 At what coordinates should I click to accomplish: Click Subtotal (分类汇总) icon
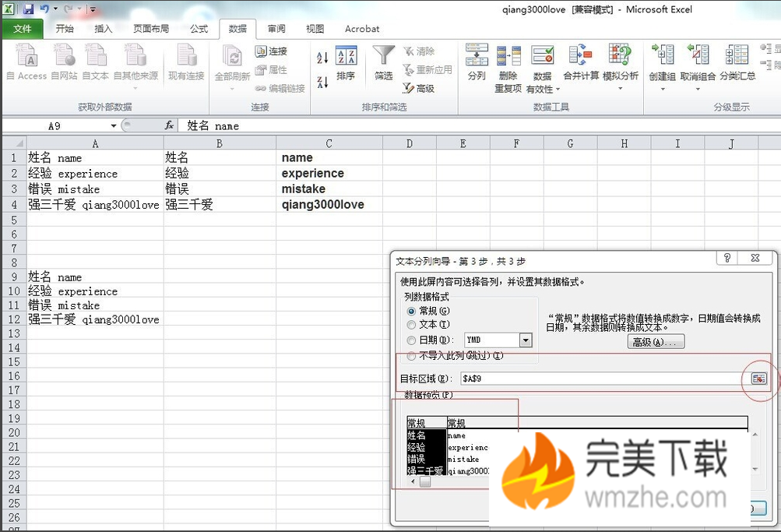(737, 62)
